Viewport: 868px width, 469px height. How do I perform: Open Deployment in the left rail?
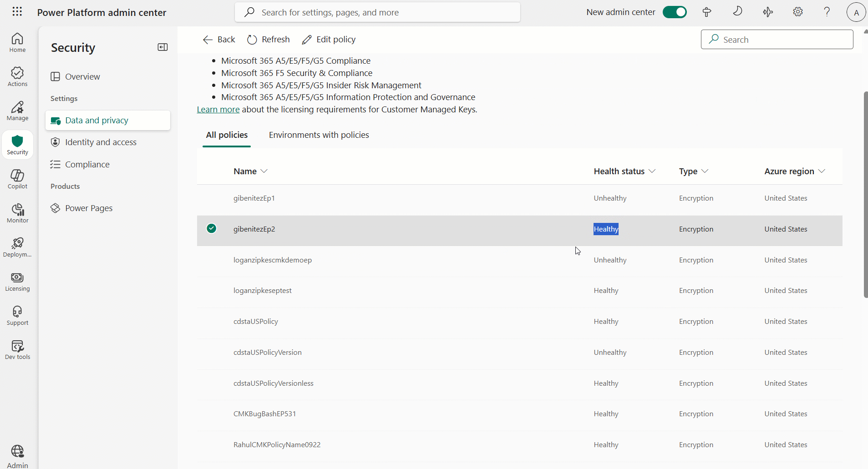[x=17, y=247]
